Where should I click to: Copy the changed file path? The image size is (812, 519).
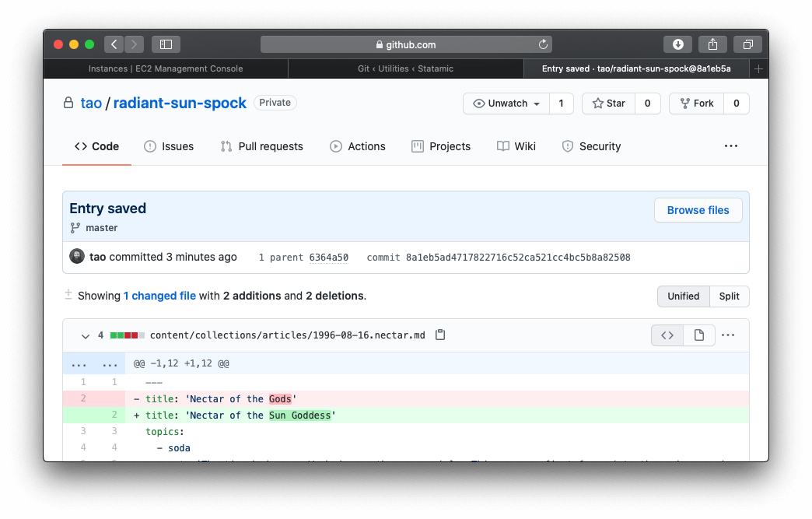[x=440, y=334]
